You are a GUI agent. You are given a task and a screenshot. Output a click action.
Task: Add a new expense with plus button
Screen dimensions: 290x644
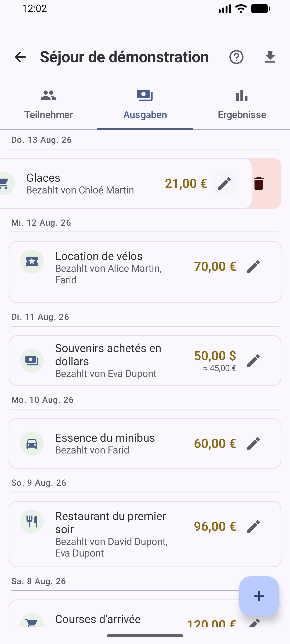pos(259,596)
